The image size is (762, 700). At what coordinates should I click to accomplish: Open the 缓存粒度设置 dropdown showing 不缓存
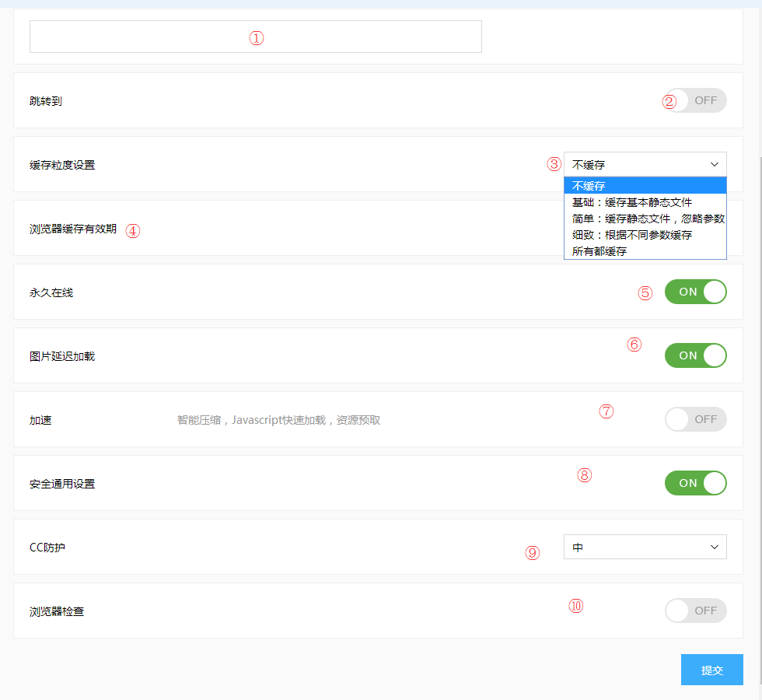pos(645,164)
